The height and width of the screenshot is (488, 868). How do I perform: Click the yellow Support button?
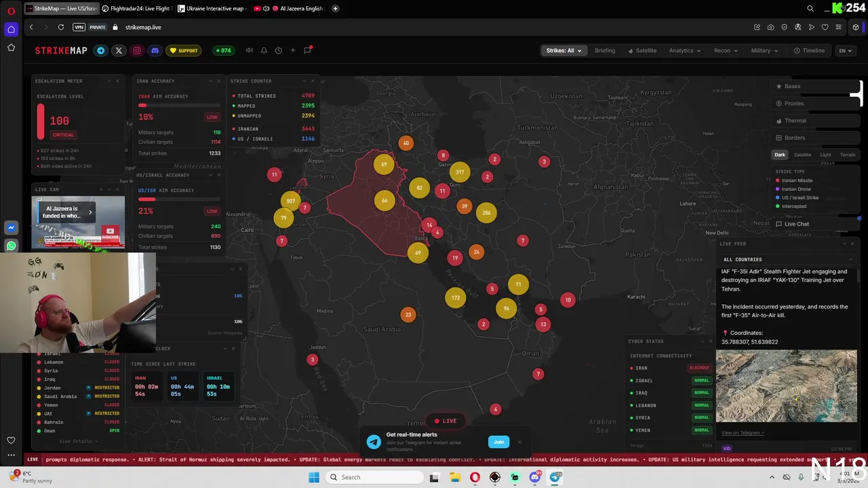point(184,50)
